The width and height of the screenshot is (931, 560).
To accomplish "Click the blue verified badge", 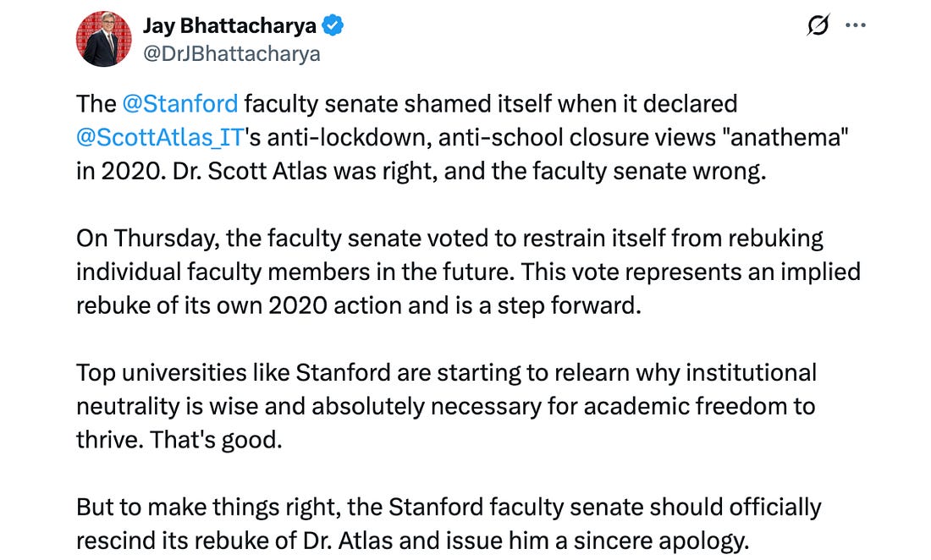I will tap(333, 26).
